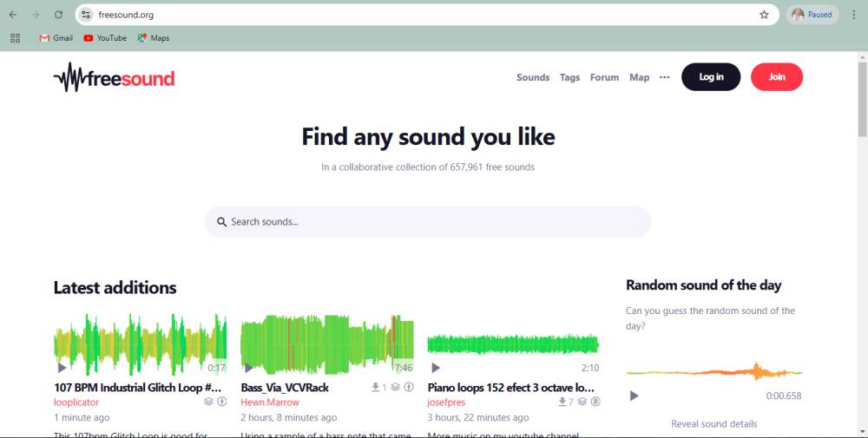Screen dimensions: 868x438
Task: Open the Paused profile button
Action: coord(812,15)
